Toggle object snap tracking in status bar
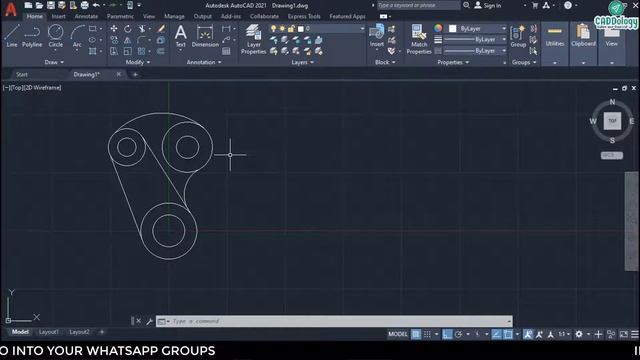This screenshot has height=360, width=640. click(x=496, y=334)
